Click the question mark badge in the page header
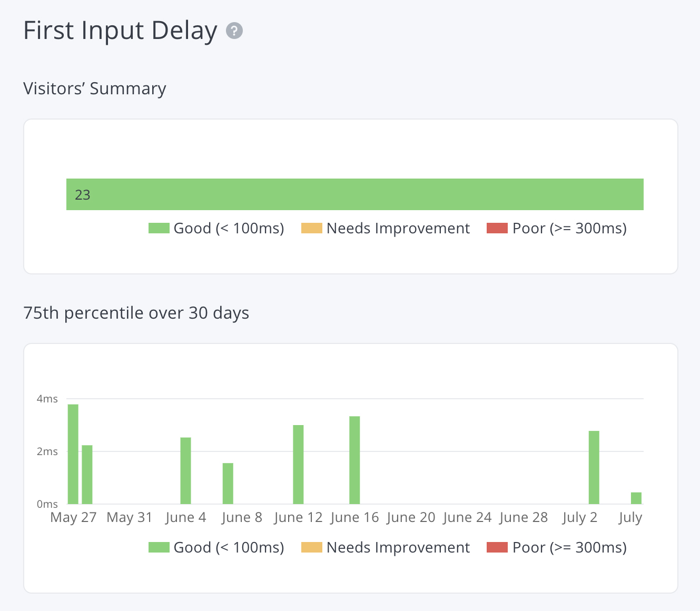The width and height of the screenshot is (700, 611). pyautogui.click(x=234, y=31)
